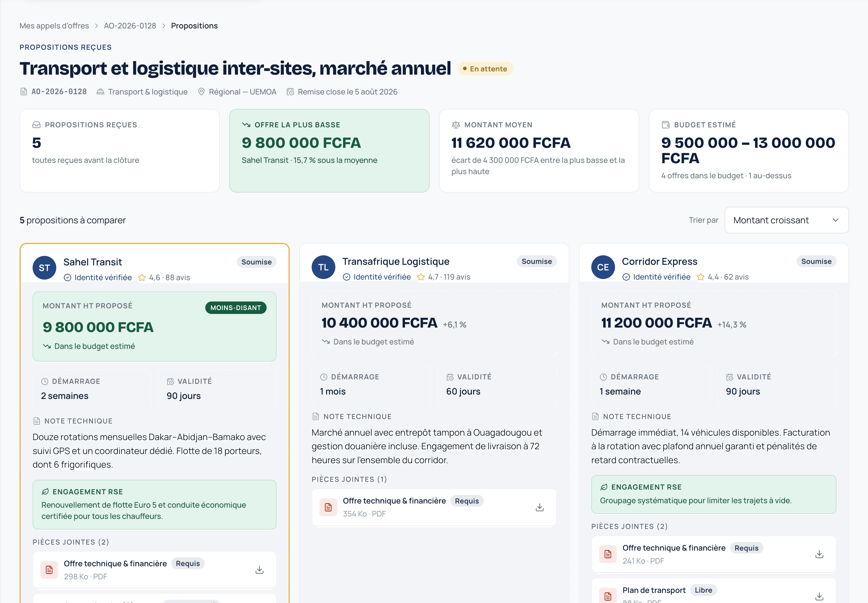Click the Sahel Transit company name
Viewport: 868px width, 603px height.
pyautogui.click(x=93, y=262)
